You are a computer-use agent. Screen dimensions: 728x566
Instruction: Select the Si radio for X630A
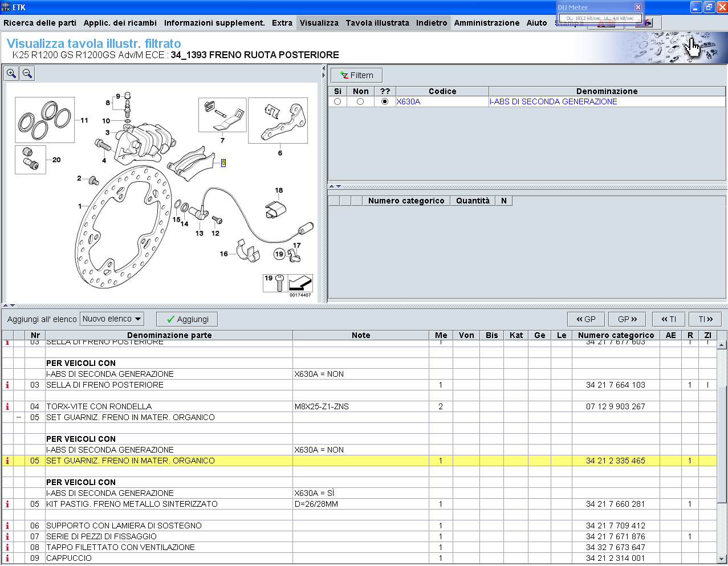coord(337,101)
